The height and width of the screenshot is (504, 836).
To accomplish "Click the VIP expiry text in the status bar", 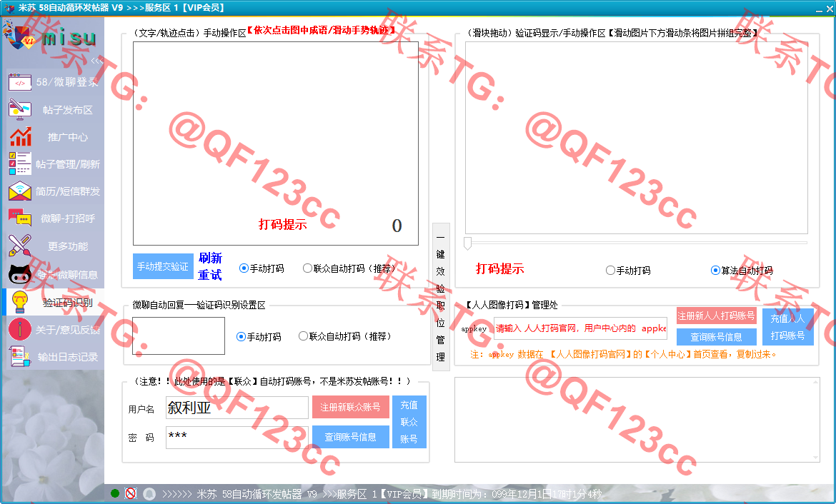I will (382, 495).
